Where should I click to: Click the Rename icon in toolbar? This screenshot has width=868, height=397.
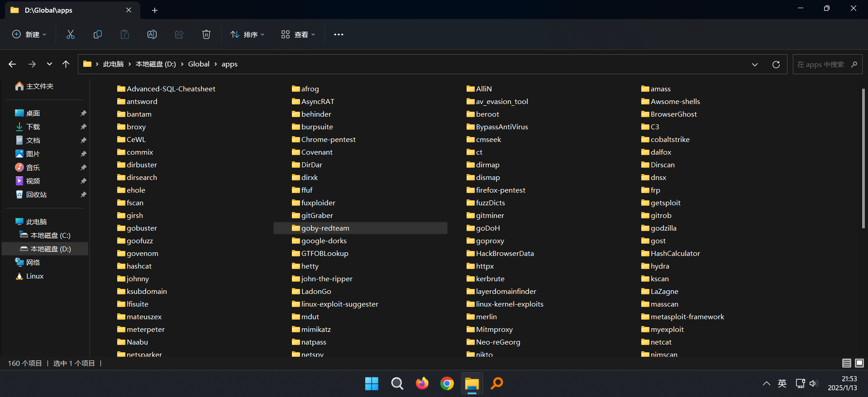(152, 34)
